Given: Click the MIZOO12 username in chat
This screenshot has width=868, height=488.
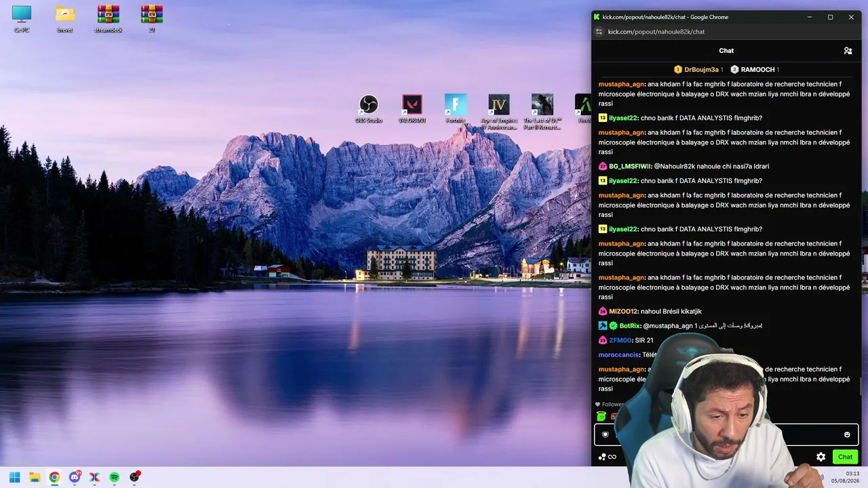Looking at the screenshot, I should (x=623, y=312).
